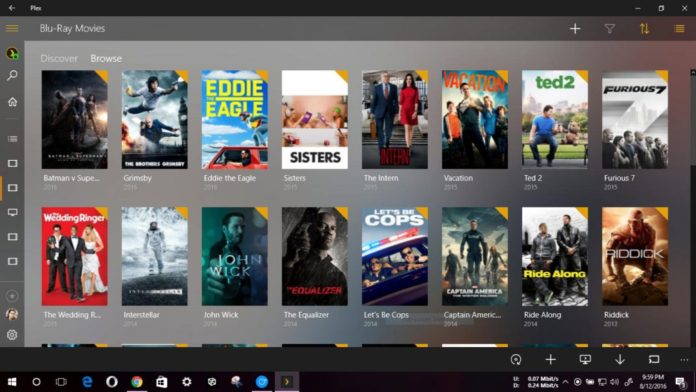
Task: Open the Ted 2 poster
Action: 555,119
